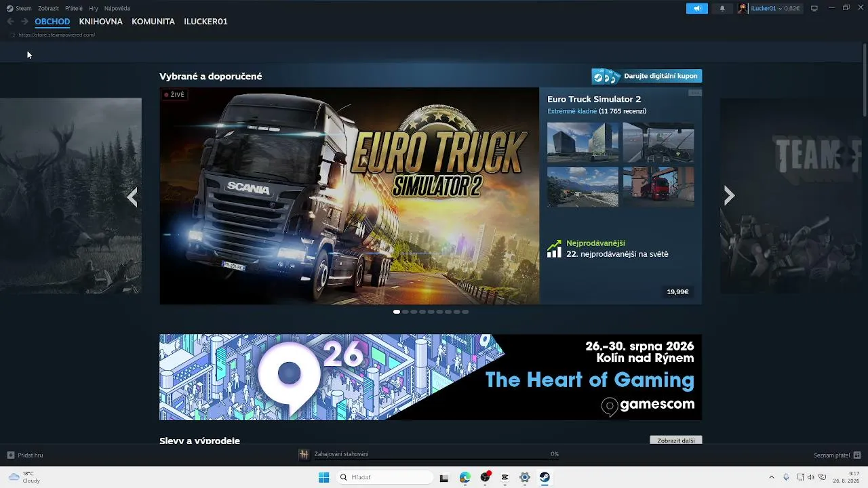Screen dimensions: 868x488
Task: Switch to the OBCHOD tab
Action: 52,22
